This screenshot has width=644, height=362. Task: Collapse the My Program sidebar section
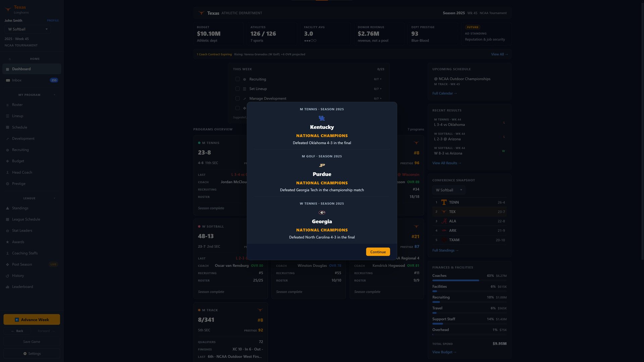(55, 95)
